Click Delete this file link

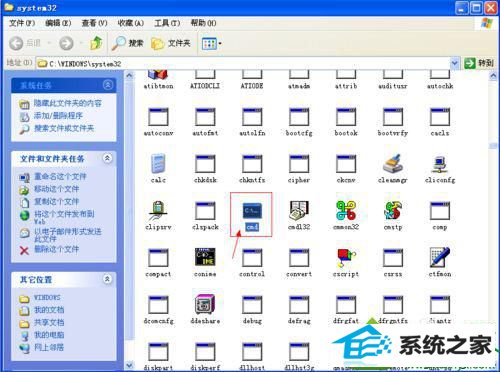57,249
